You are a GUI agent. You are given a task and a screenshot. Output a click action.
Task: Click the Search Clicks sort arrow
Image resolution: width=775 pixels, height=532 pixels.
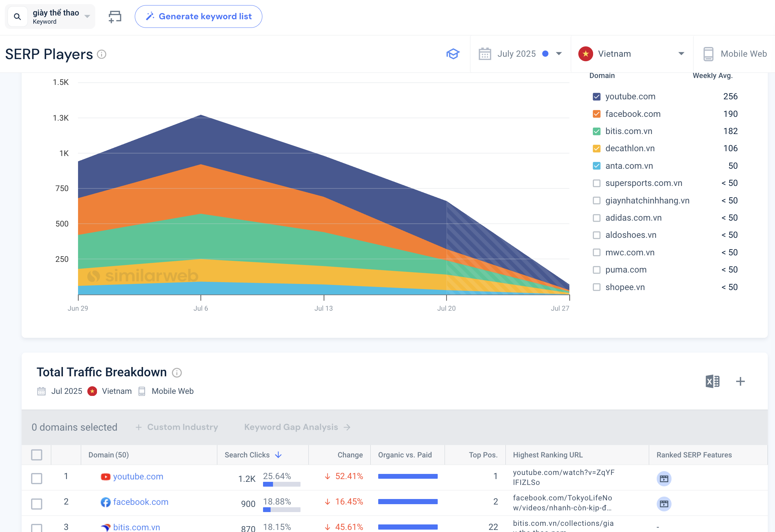pos(279,455)
